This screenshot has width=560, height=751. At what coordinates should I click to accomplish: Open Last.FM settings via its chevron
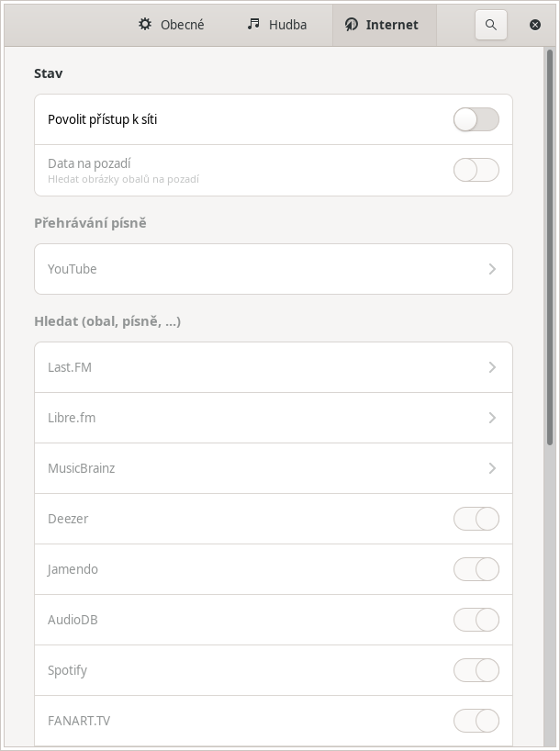tap(492, 367)
